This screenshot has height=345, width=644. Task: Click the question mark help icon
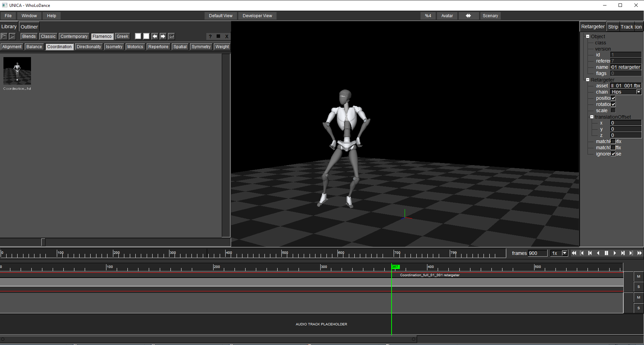[x=210, y=36]
